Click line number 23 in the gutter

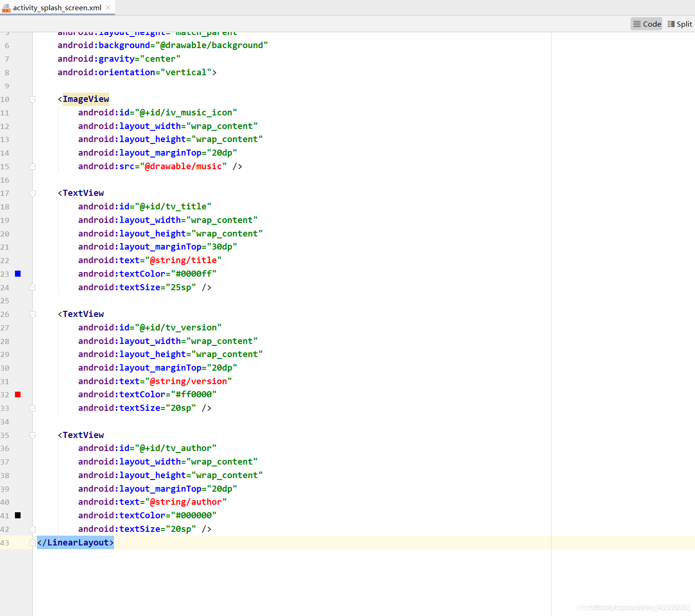point(5,274)
